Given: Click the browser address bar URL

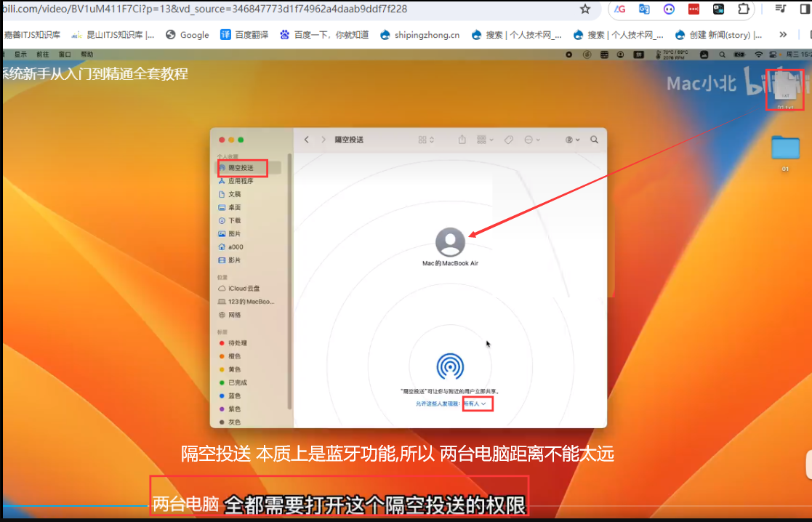Looking at the screenshot, I should [x=204, y=9].
